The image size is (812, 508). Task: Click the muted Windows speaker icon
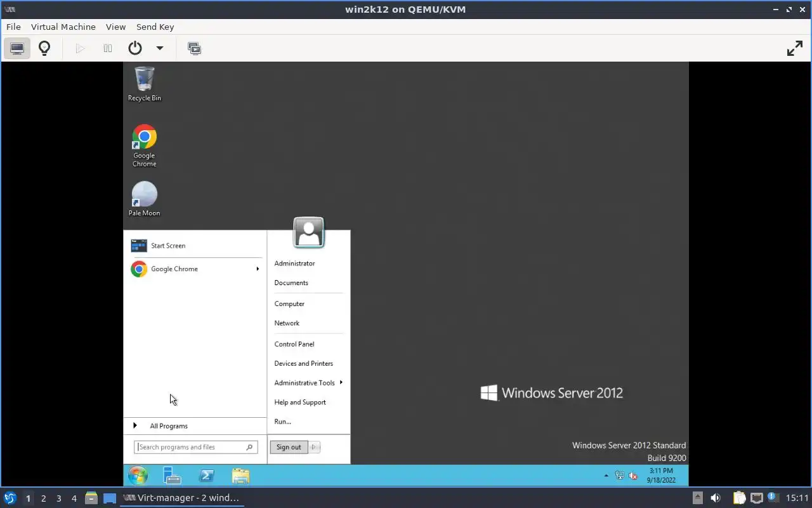633,475
